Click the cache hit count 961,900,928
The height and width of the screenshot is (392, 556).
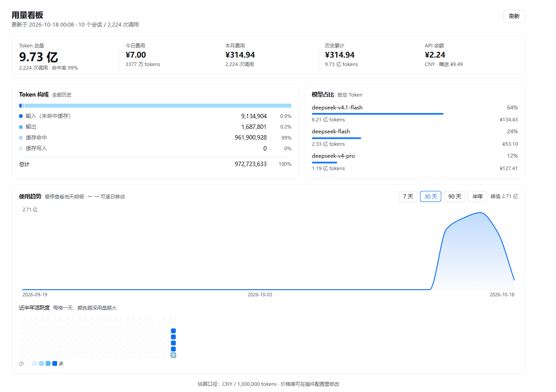click(x=251, y=138)
